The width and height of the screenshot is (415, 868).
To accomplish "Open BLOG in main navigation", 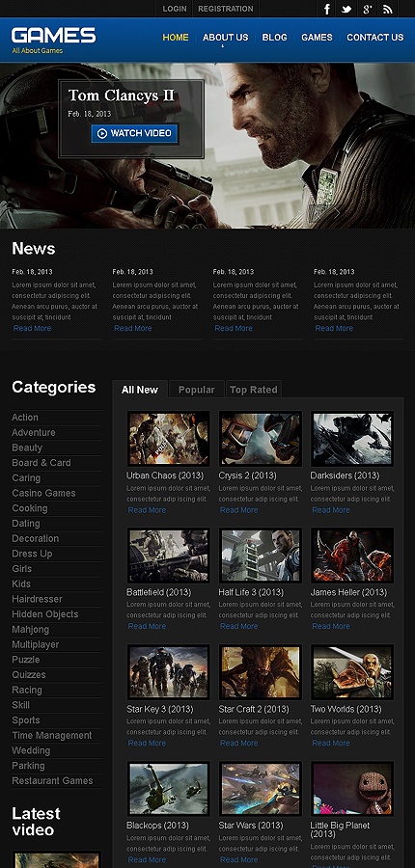I will click(x=275, y=38).
